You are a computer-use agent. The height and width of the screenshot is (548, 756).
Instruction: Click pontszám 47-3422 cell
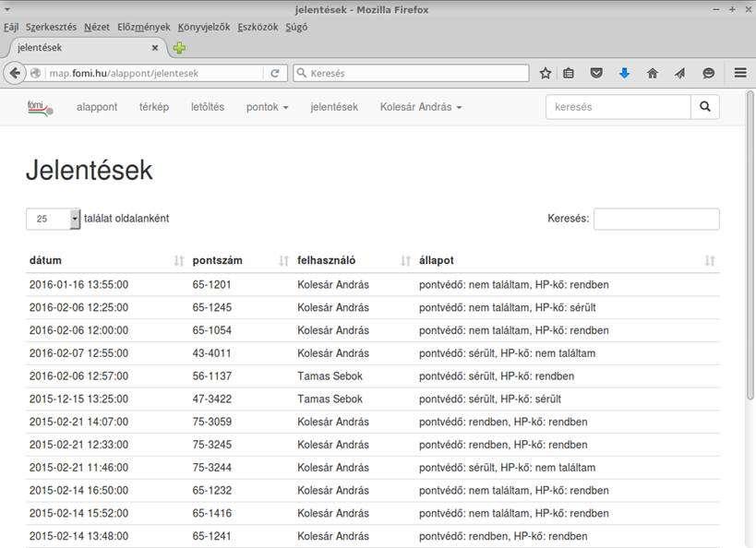[x=211, y=399]
